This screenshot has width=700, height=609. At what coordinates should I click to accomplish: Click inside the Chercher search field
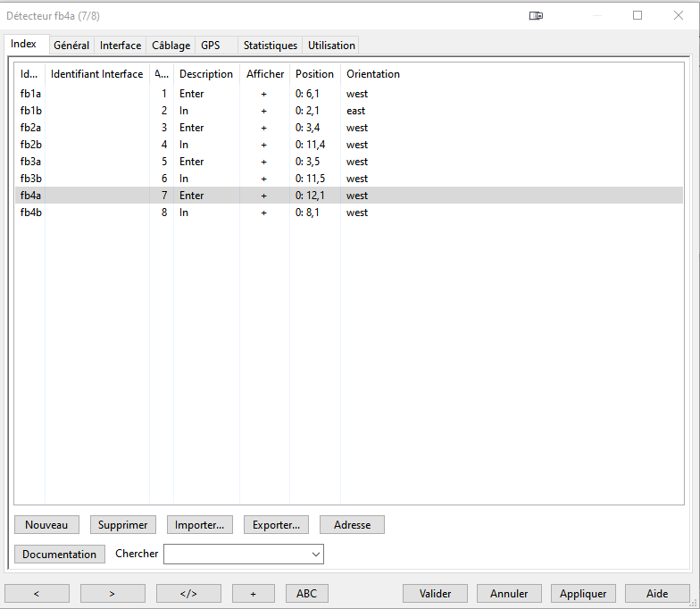(237, 555)
